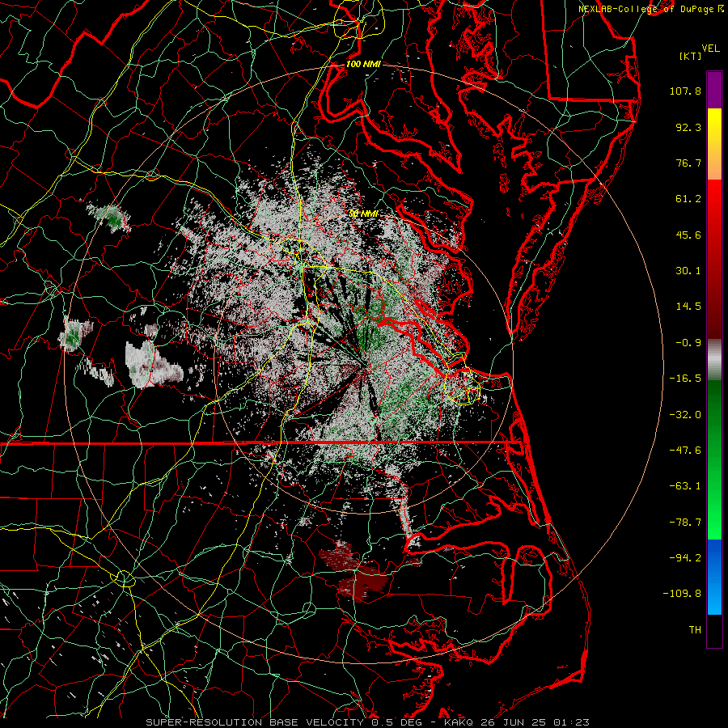Click the -63.1 velocity scale value

tap(685, 486)
